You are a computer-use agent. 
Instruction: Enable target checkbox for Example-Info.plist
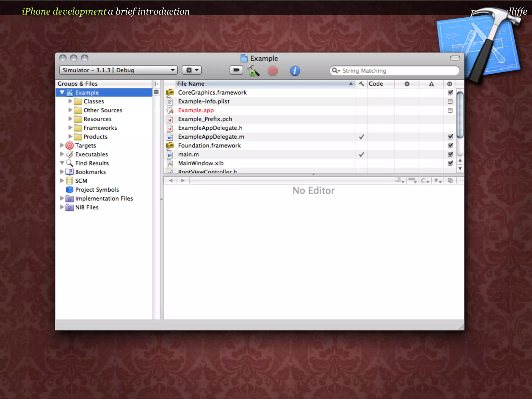[450, 102]
